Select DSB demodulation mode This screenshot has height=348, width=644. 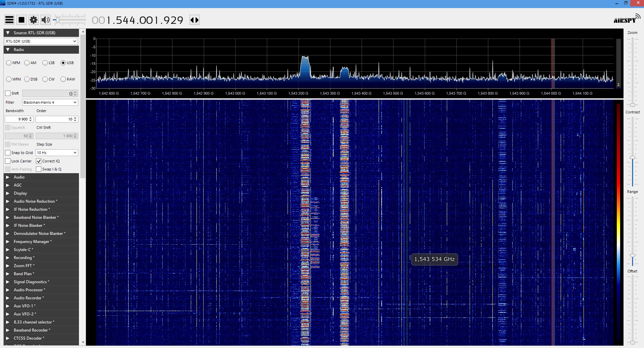(x=31, y=79)
